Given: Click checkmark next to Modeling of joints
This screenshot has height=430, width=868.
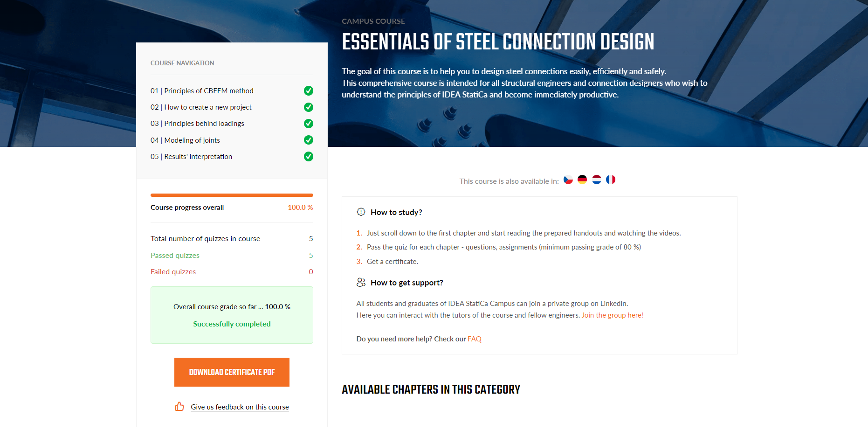Looking at the screenshot, I should click(309, 140).
